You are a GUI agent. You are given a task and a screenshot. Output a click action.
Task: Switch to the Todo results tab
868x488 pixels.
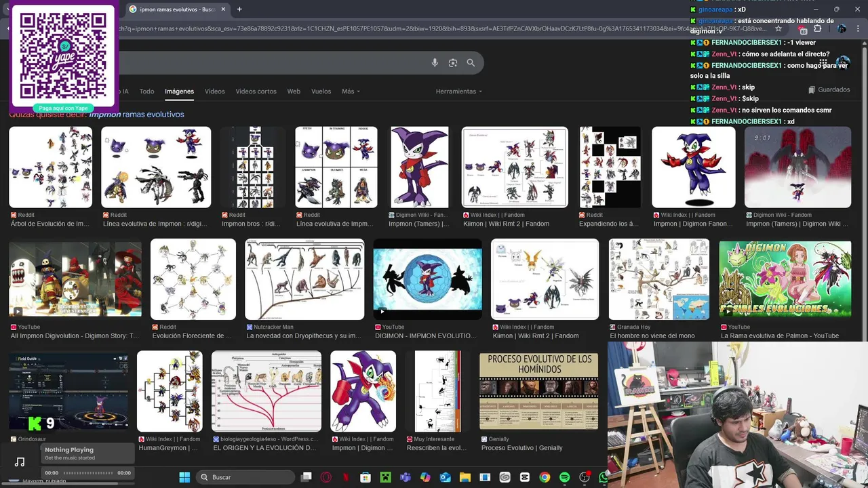(147, 91)
